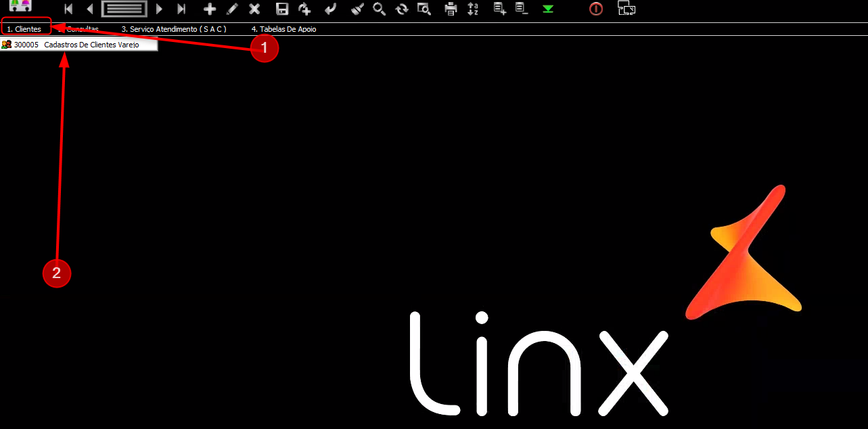Refresh with the circular arrows icon
The height and width of the screenshot is (429, 868).
tap(402, 9)
